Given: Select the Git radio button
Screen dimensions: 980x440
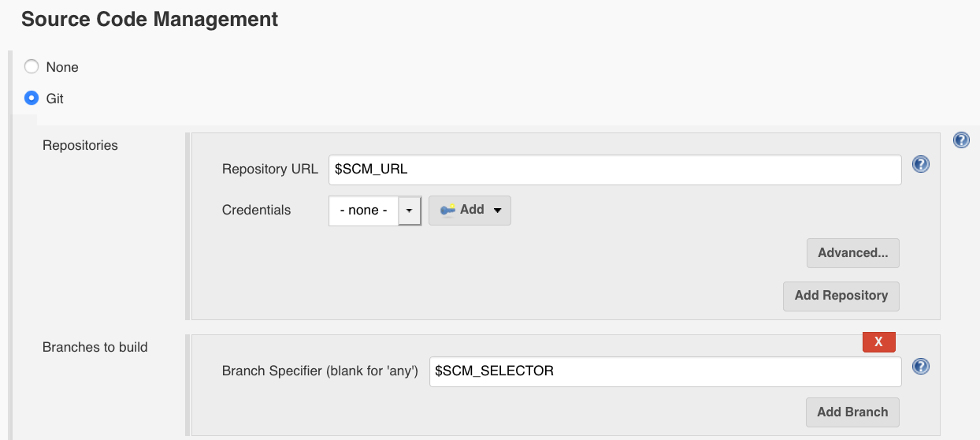Looking at the screenshot, I should point(32,99).
